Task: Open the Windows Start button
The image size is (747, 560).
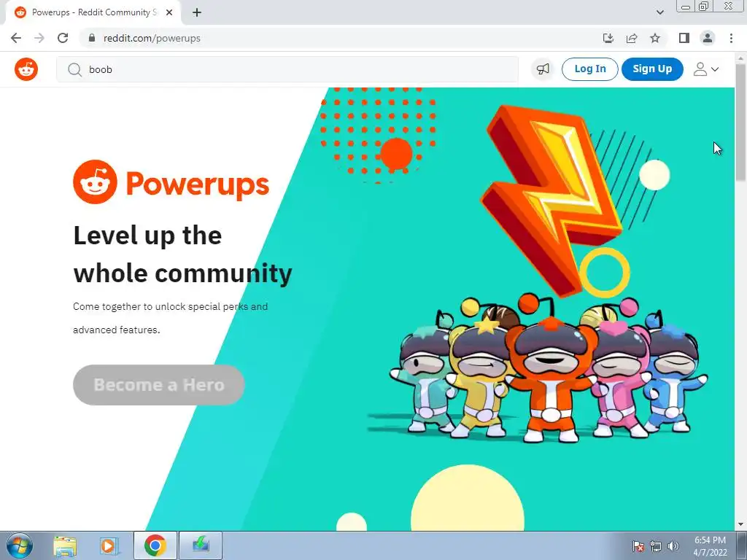Action: (x=19, y=545)
